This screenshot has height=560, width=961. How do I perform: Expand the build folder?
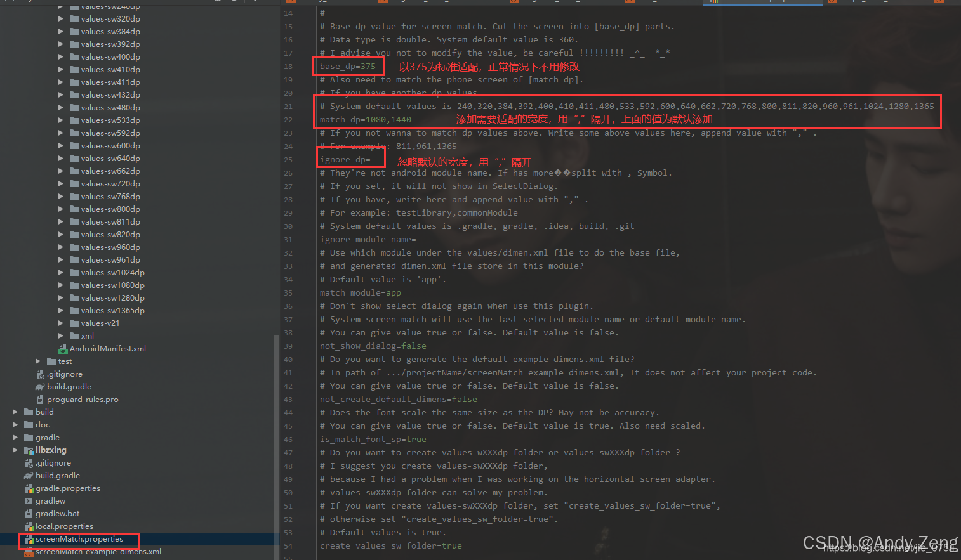(15, 412)
